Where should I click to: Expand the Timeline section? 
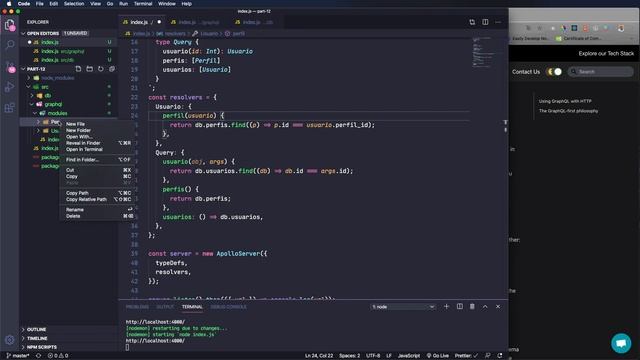[23, 338]
